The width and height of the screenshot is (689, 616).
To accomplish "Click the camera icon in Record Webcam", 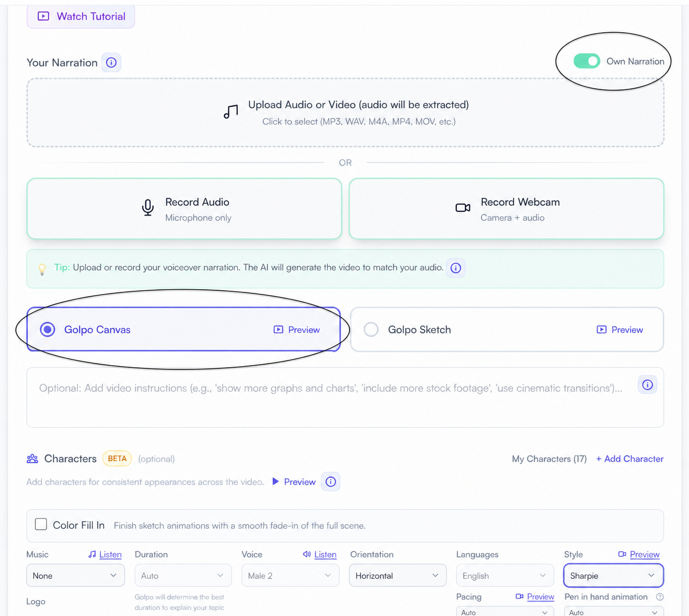I will [463, 208].
